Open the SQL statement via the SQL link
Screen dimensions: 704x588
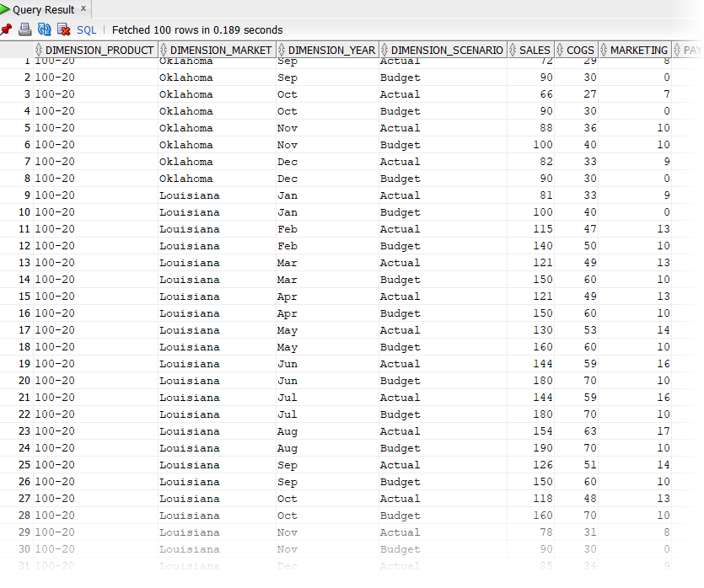click(x=86, y=29)
